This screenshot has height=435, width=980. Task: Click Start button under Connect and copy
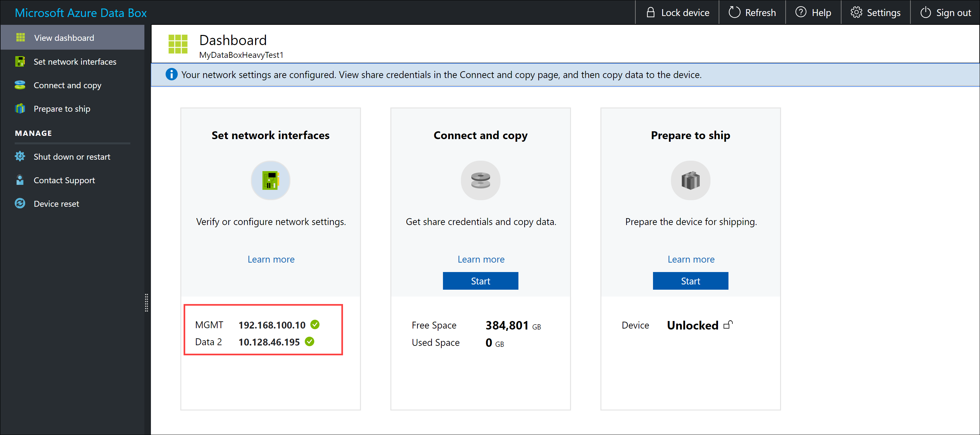coord(480,281)
